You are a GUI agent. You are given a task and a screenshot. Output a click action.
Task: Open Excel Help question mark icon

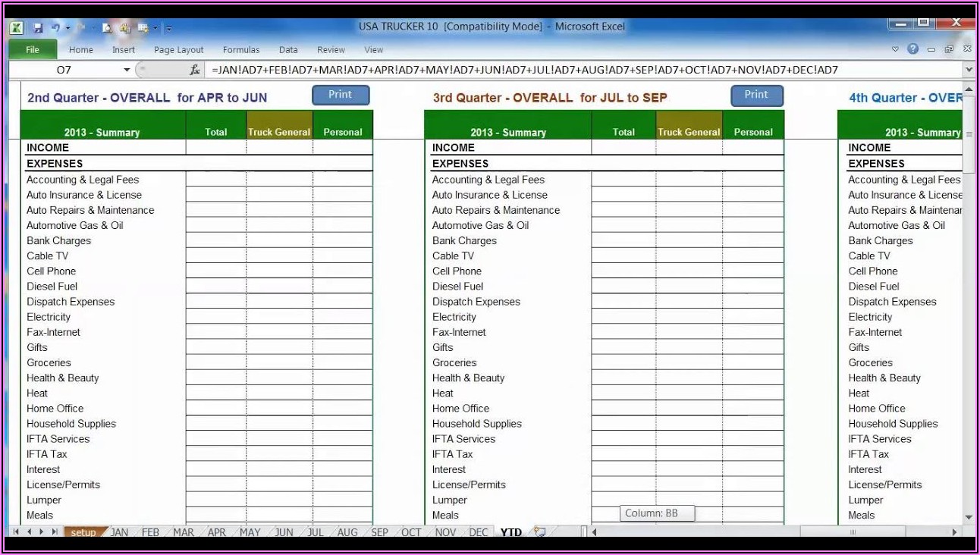coord(912,49)
